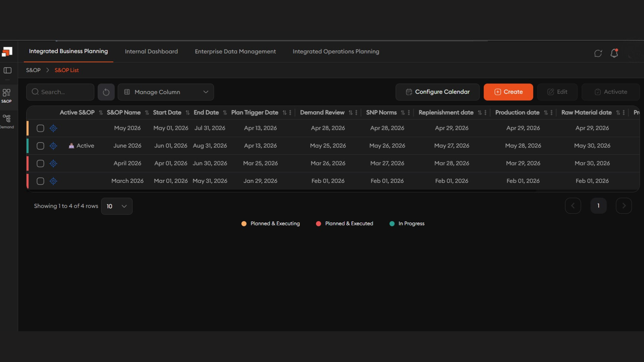
Task: Open SNP Norms column options menu
Action: (409, 113)
